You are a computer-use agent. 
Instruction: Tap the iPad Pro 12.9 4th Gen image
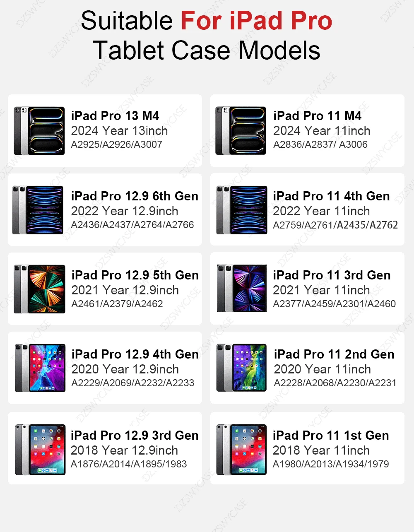40,368
